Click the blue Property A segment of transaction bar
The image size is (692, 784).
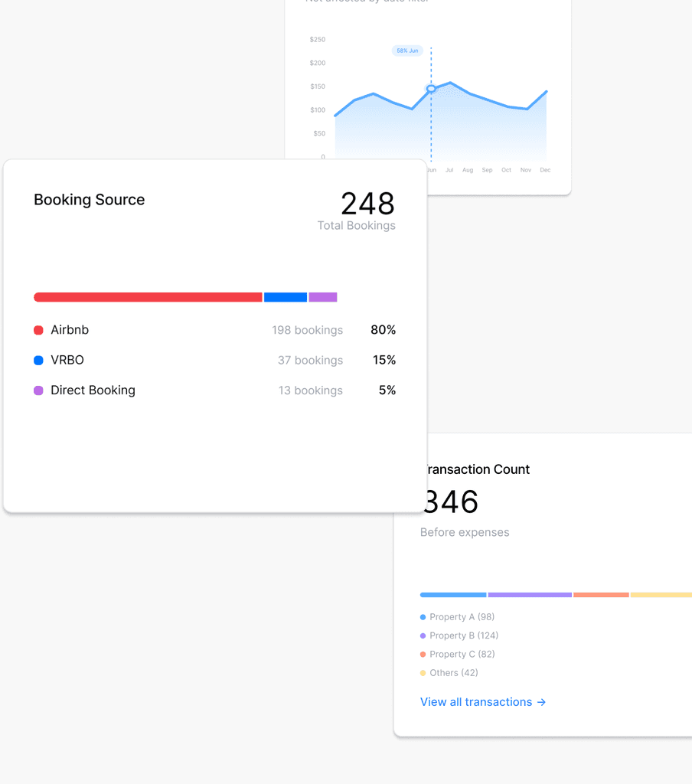click(x=453, y=595)
